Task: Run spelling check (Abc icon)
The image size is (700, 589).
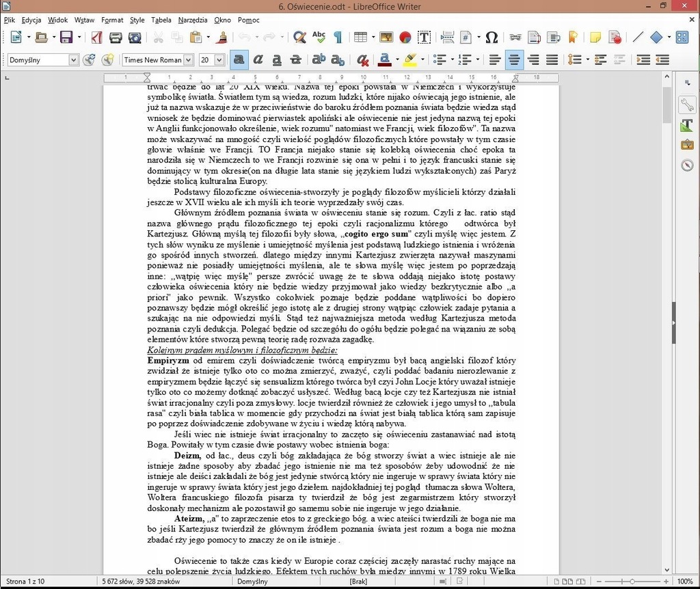Action: point(319,37)
